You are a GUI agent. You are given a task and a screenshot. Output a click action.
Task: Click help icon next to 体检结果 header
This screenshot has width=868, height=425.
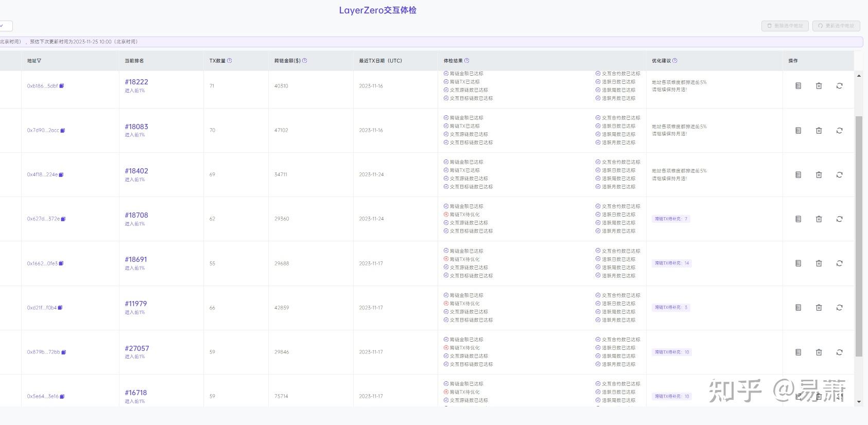coord(467,61)
